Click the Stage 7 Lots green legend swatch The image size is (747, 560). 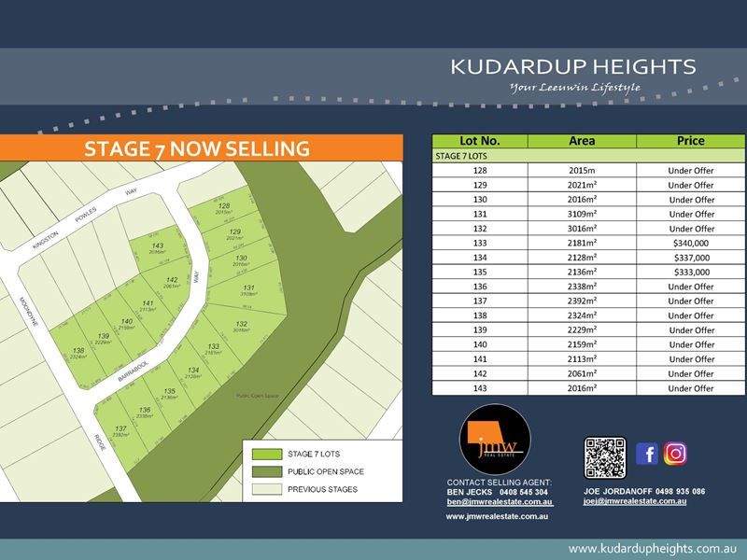tap(267, 455)
